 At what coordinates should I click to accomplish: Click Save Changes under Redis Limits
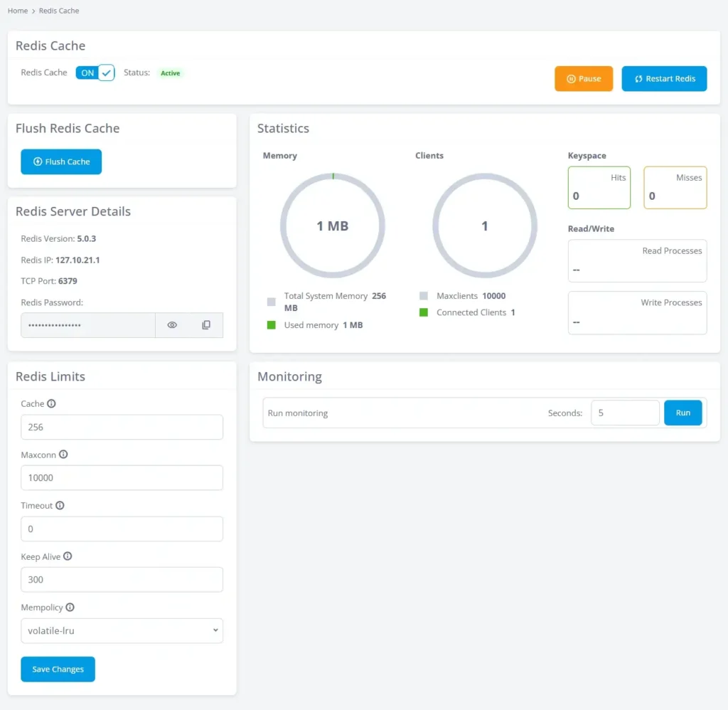(58, 669)
